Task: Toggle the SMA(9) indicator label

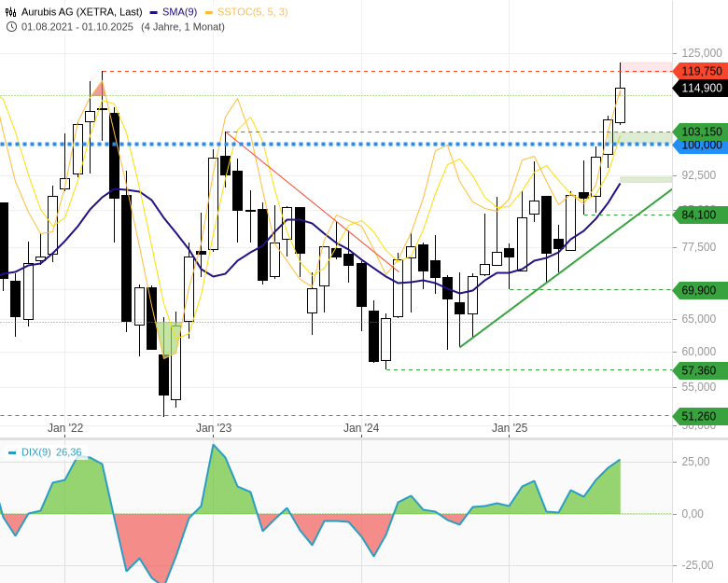Action: tap(179, 11)
